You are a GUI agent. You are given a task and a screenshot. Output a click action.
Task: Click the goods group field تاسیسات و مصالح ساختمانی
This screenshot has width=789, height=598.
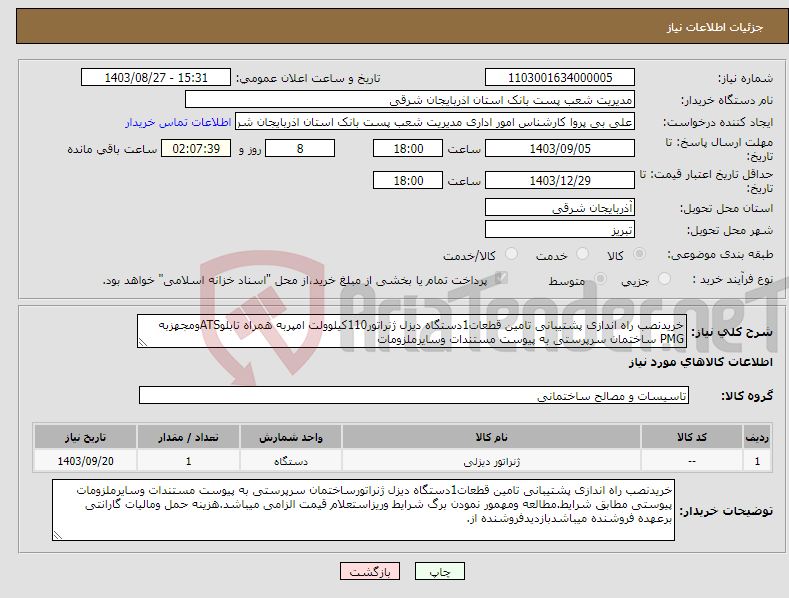pos(414,396)
